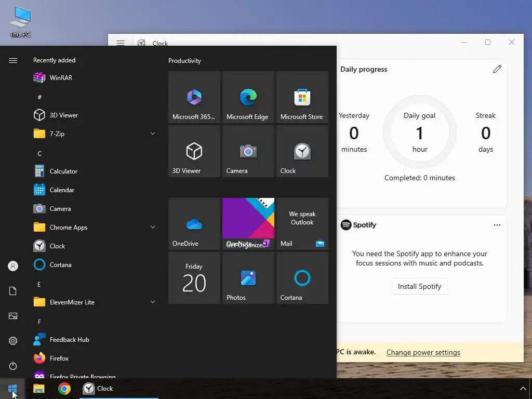
Task: Select the This PC desktop icon
Action: point(20,22)
